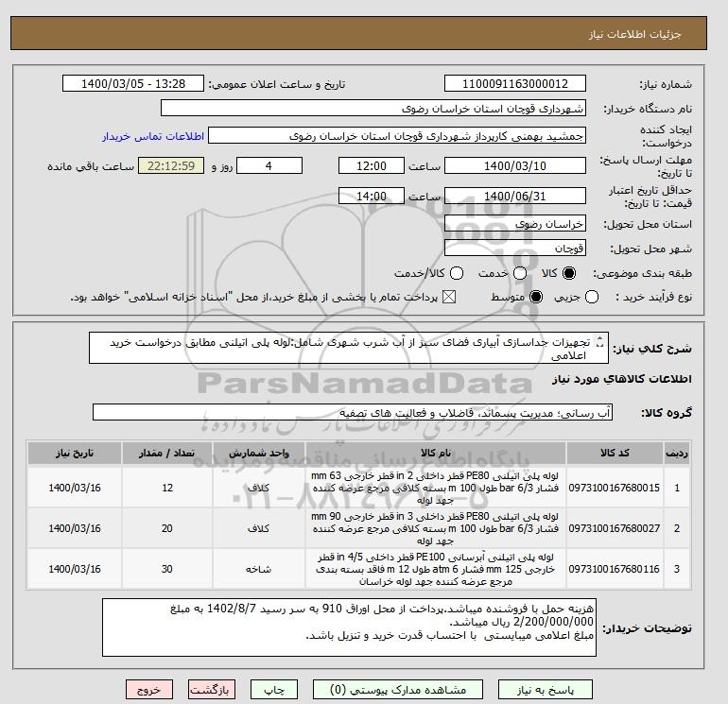Click the بازگشت back button
The height and width of the screenshot is (704, 728).
pyautogui.click(x=211, y=690)
